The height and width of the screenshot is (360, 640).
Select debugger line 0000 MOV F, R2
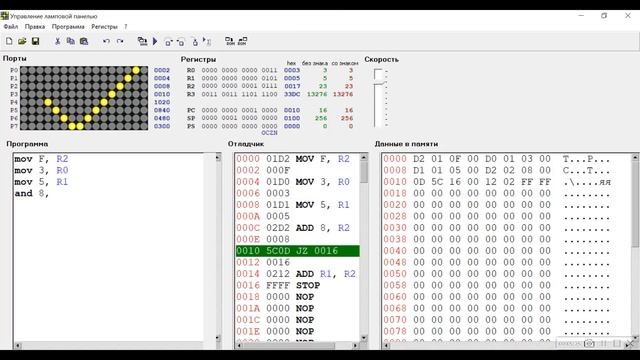point(293,159)
